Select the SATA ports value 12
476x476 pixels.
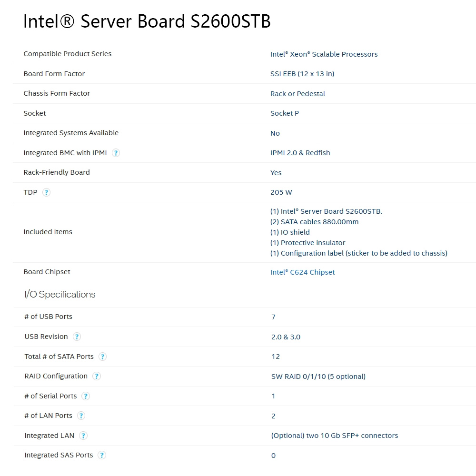coord(275,357)
